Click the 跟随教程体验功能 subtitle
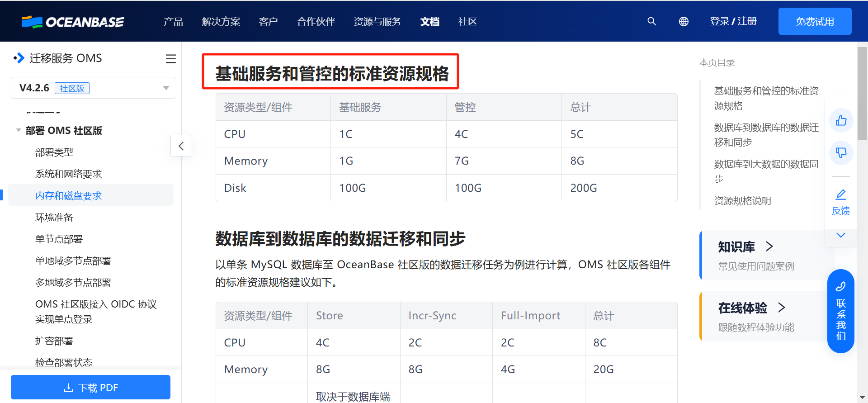The height and width of the screenshot is (403, 868). coord(756,327)
